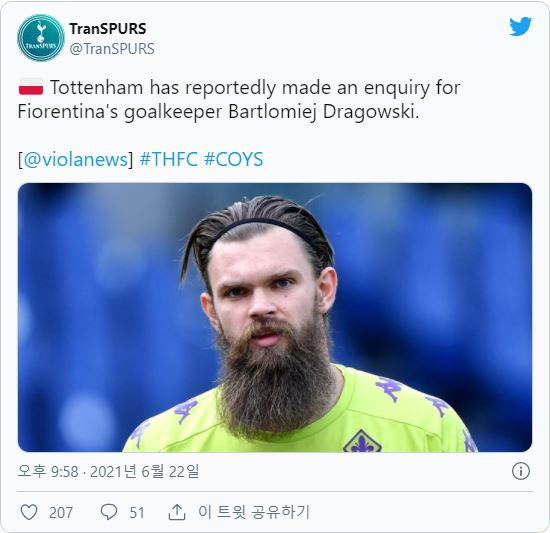
Task: Open the TranSPURS profile avatar
Action: [41, 38]
